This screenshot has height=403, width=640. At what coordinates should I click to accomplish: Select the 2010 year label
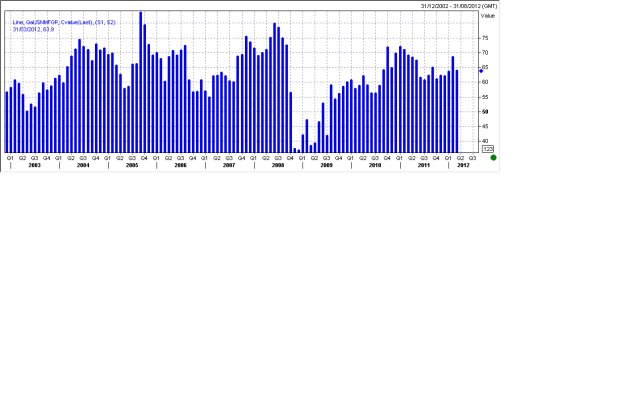coord(375,165)
